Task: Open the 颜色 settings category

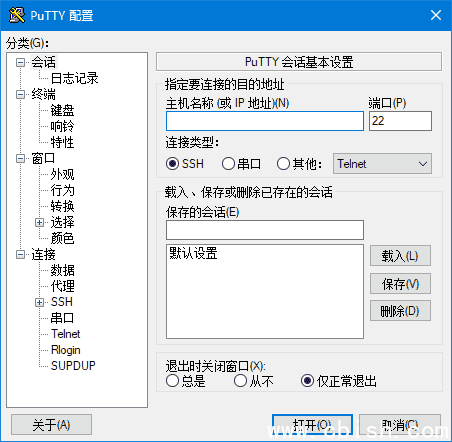Action: (62, 238)
